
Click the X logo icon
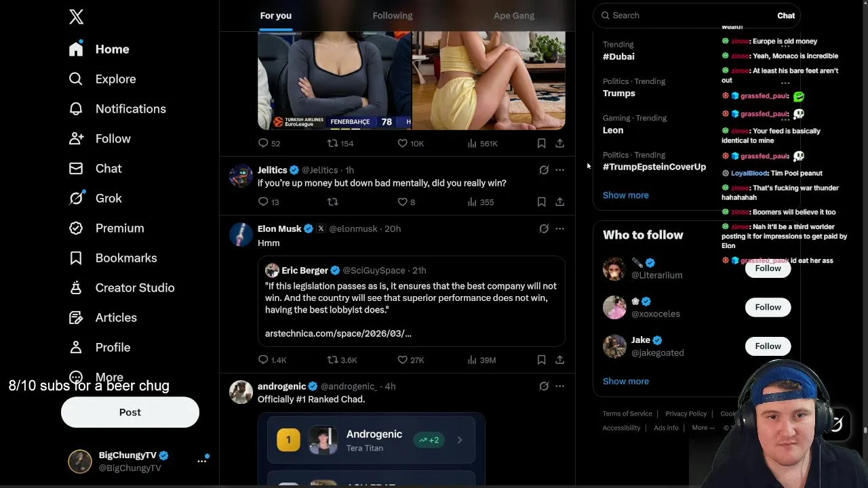pyautogui.click(x=76, y=16)
